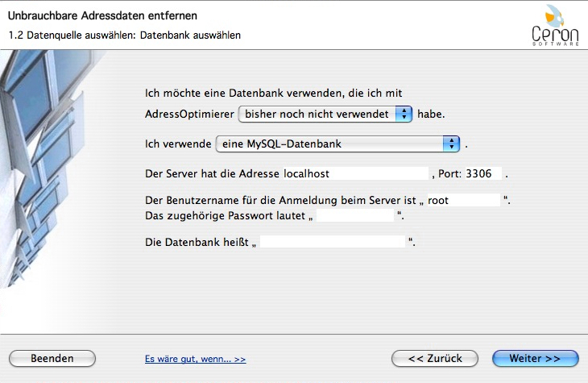Screen dimensions: 588x383
Task: Click the empty password input field
Action: pos(355,215)
